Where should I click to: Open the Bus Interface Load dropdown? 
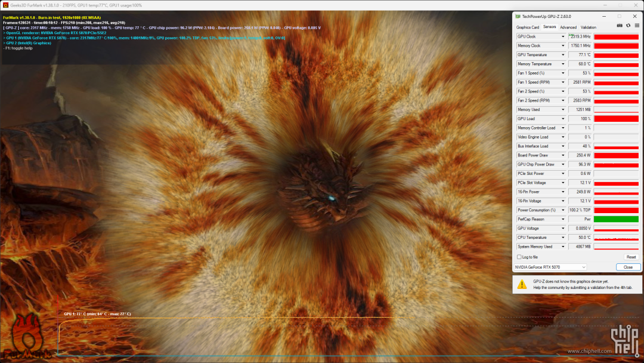[563, 146]
